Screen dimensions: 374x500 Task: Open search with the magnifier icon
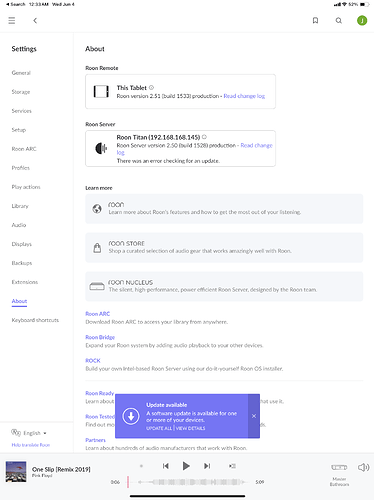pos(339,21)
